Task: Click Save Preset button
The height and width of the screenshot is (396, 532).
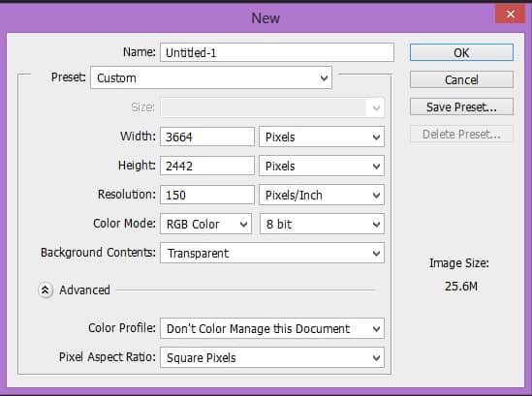Action: [461, 107]
